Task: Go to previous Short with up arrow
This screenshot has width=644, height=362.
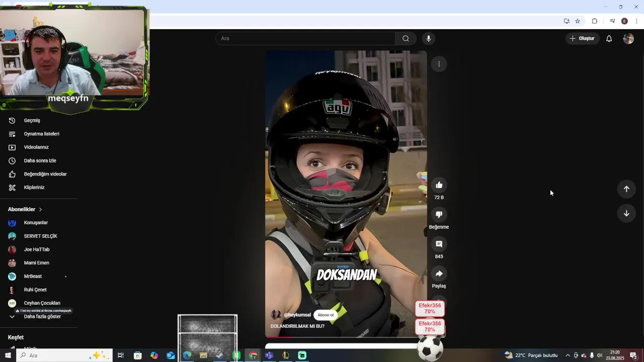Action: 626,189
